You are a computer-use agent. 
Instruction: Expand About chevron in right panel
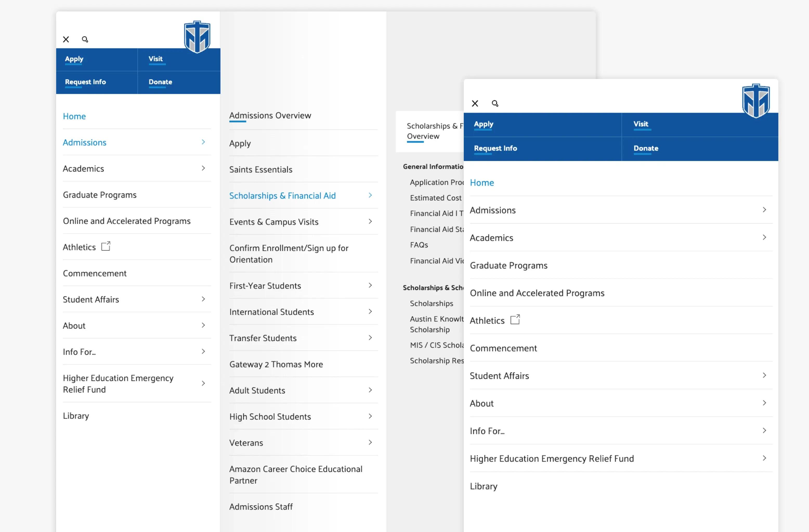(765, 403)
